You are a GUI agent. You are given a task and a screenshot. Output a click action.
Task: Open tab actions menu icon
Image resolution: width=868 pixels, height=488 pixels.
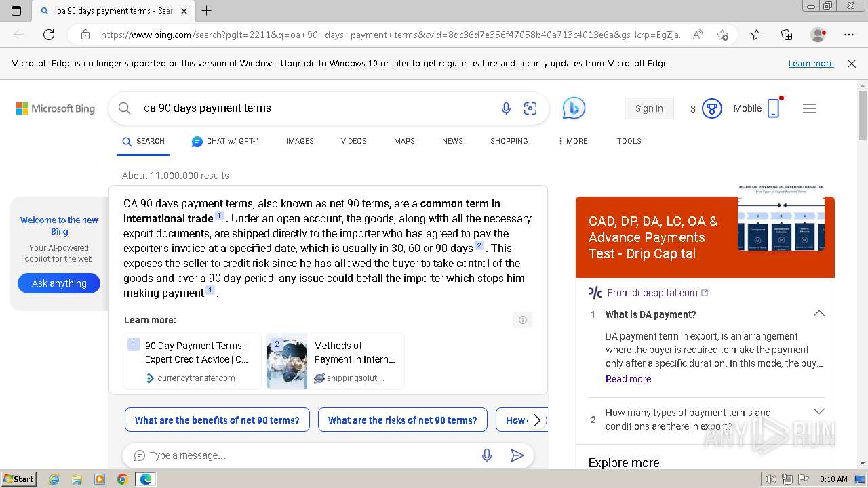click(x=16, y=11)
